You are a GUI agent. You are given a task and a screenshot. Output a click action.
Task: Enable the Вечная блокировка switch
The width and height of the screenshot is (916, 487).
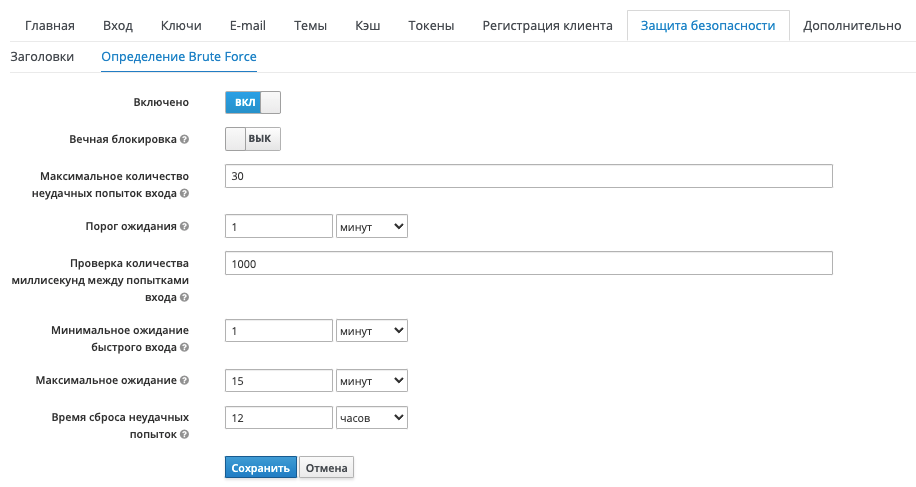pyautogui.click(x=253, y=139)
